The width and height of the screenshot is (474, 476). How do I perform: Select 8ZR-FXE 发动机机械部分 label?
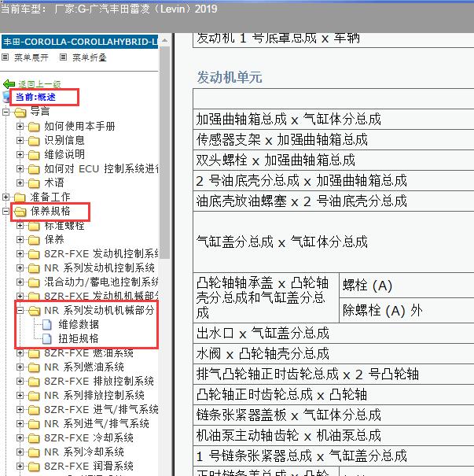101,297
